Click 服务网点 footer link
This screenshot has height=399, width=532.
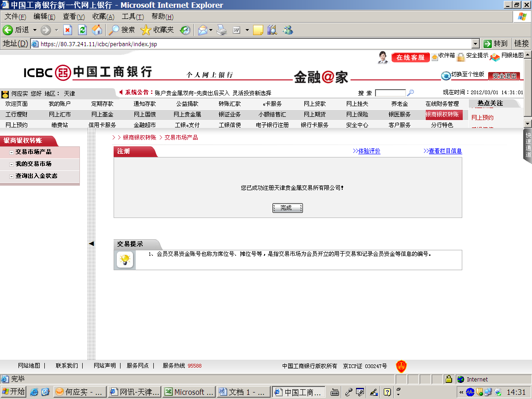pos(138,366)
